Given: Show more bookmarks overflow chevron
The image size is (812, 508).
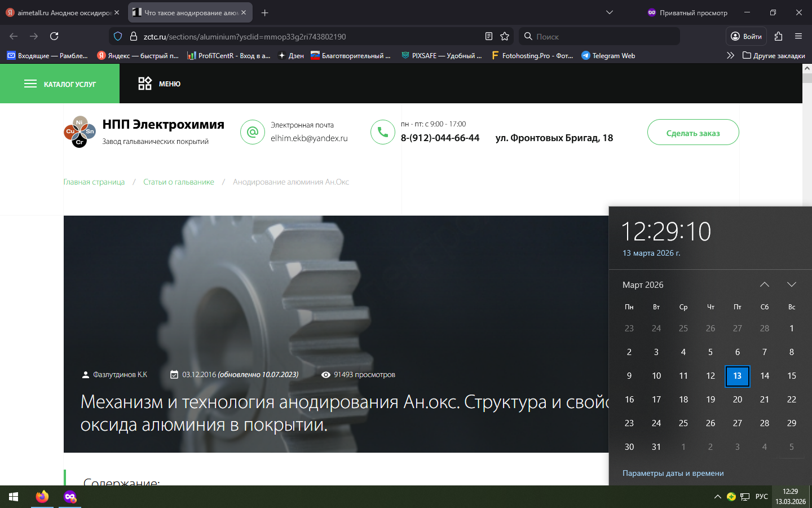Looking at the screenshot, I should [730, 55].
